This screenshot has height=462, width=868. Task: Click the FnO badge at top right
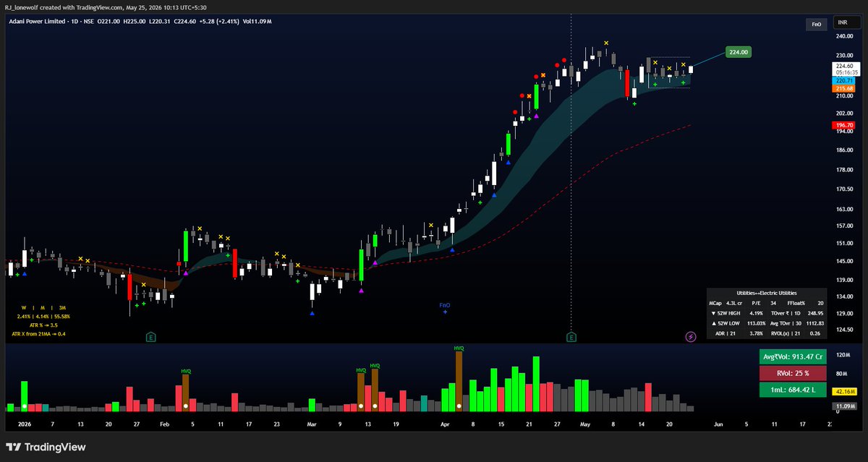pyautogui.click(x=816, y=24)
